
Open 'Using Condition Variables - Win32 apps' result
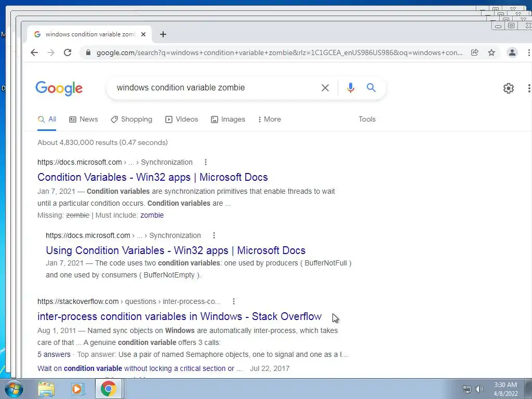coord(176,250)
